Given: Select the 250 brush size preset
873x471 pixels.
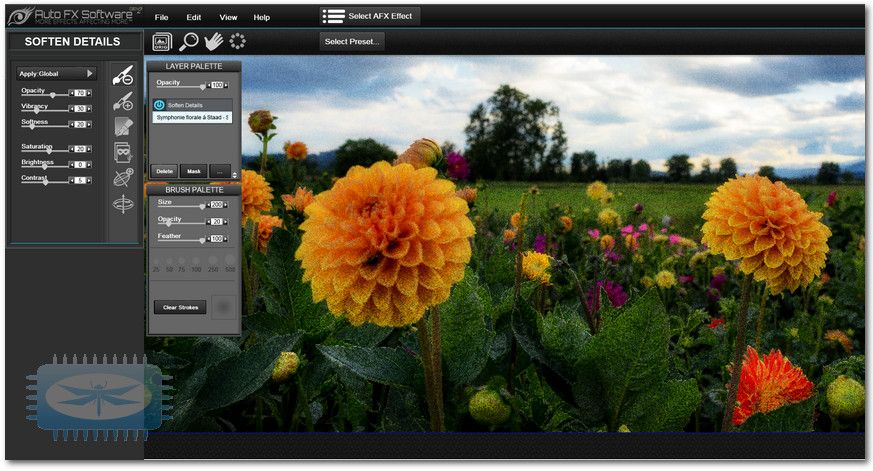Looking at the screenshot, I should (213, 263).
